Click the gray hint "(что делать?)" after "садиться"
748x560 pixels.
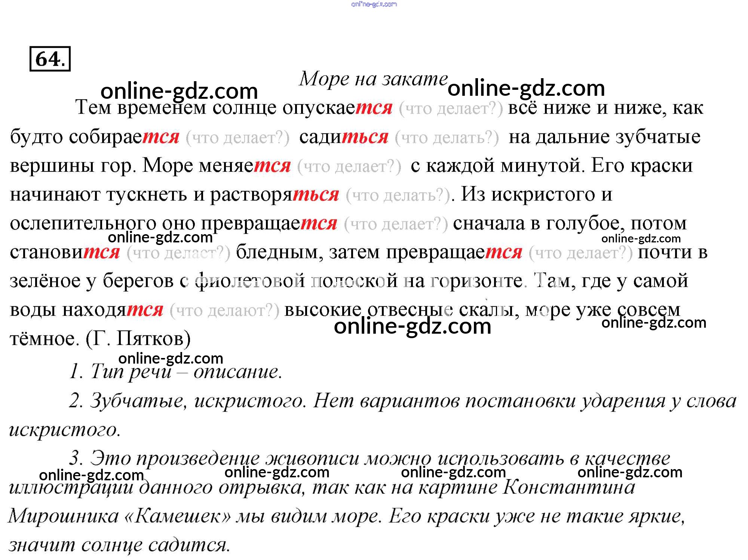447,138
